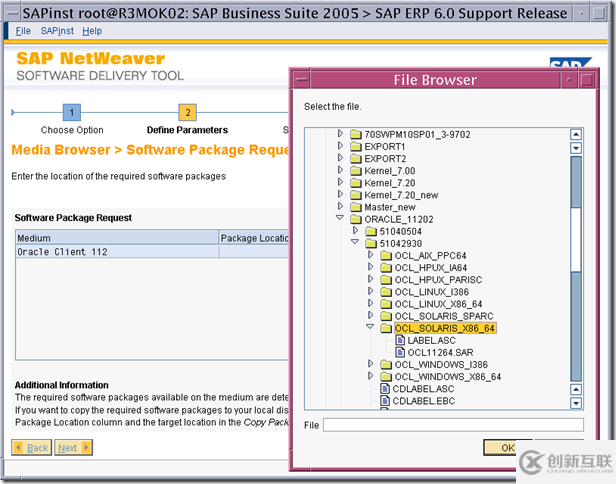Expand the Kernel_7.20_new folder node
The height and width of the screenshot is (484, 616).
[x=340, y=194]
